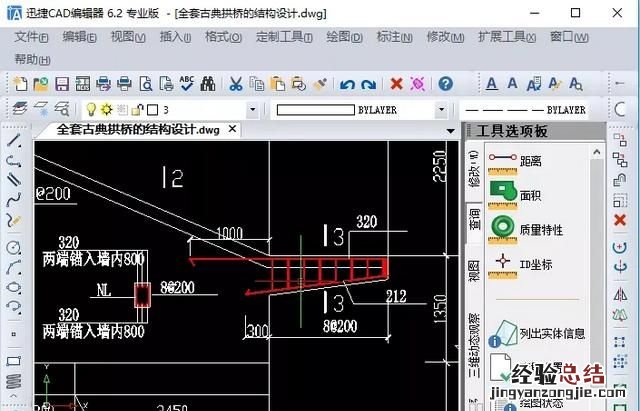Screen dimensions: 640x411
Task: Open the 文件(F) menu
Action: pos(31,37)
